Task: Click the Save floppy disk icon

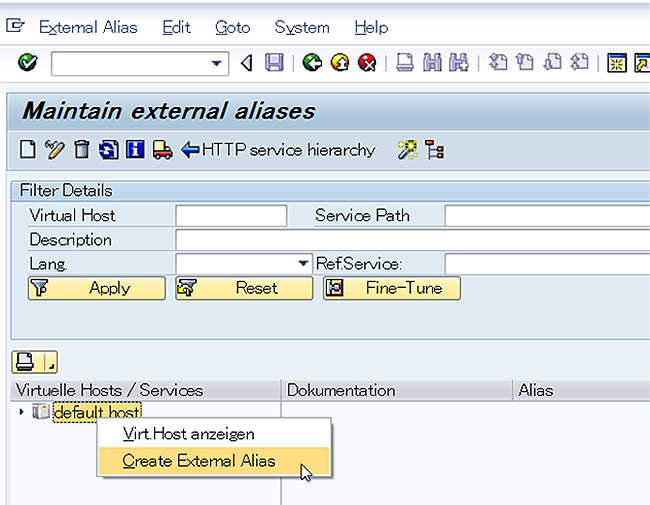Action: point(274,63)
